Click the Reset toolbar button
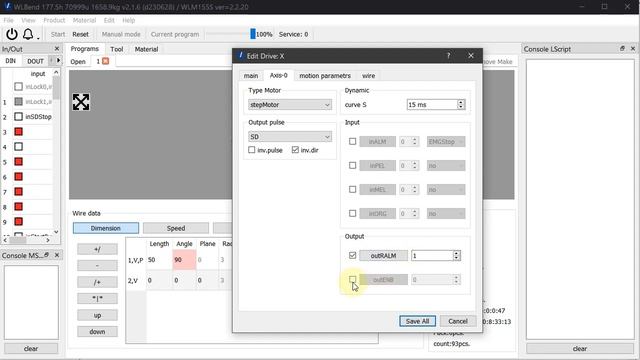The width and height of the screenshot is (640, 360). 80,34
